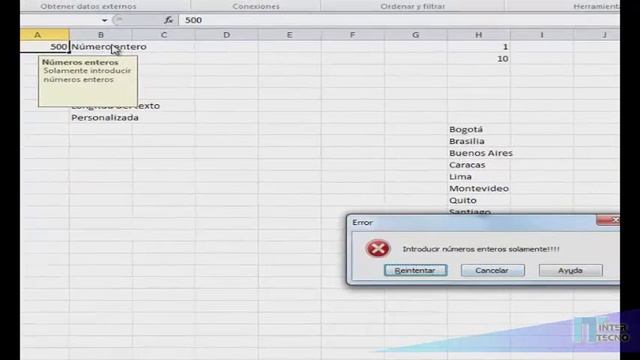The image size is (640, 360).
Task: Select column I header
Action: [542, 35]
